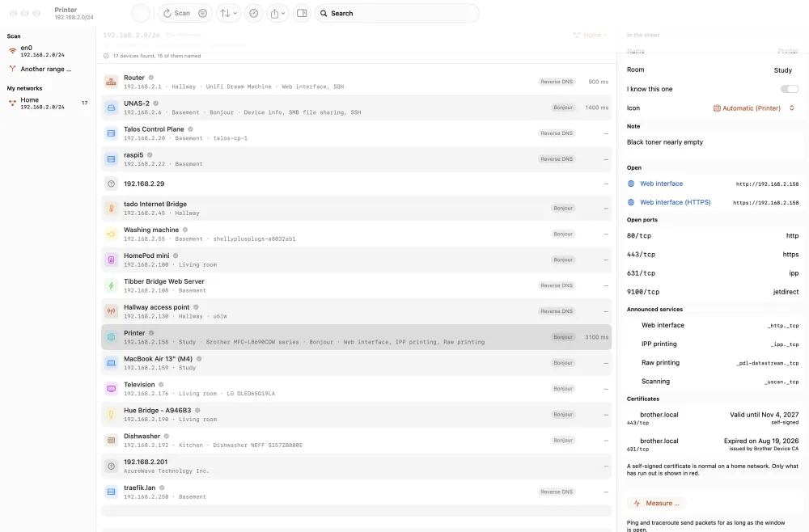Viewport: 809px width, 532px height.
Task: Open the Web interface link
Action: click(662, 184)
